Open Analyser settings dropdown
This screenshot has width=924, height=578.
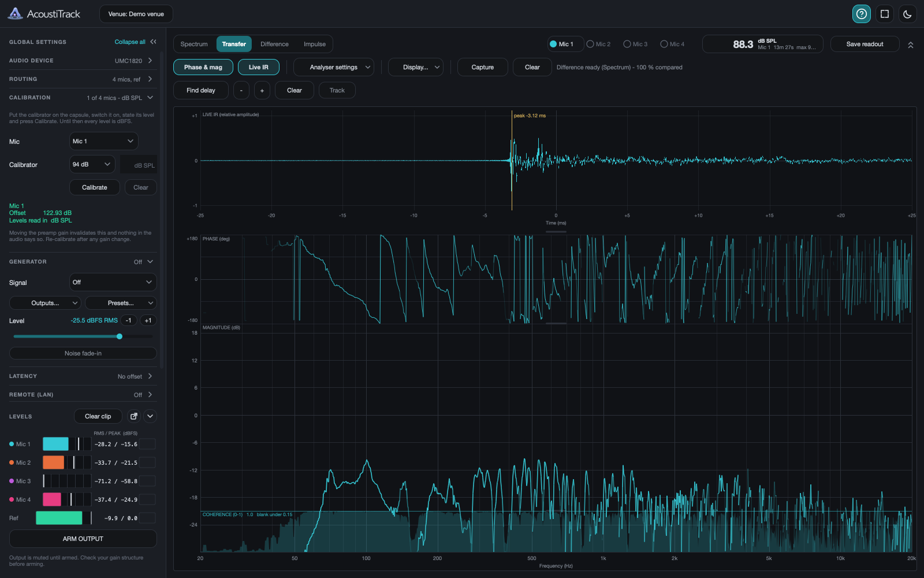334,67
